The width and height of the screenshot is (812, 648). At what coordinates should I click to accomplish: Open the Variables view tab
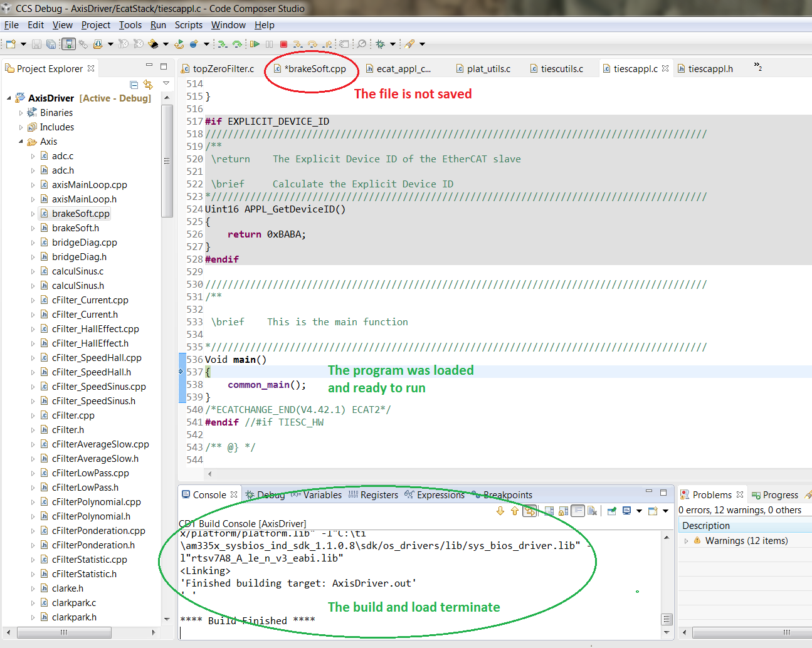pos(317,495)
